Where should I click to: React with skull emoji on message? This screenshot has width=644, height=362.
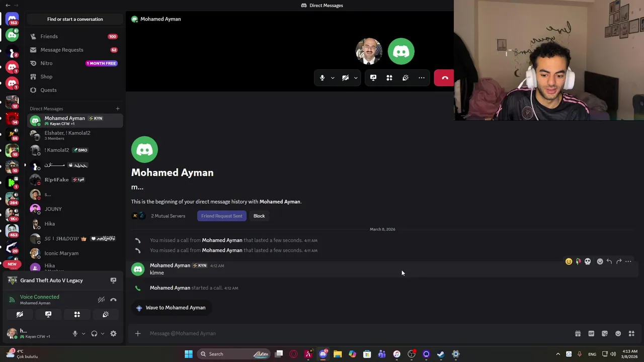click(x=588, y=261)
